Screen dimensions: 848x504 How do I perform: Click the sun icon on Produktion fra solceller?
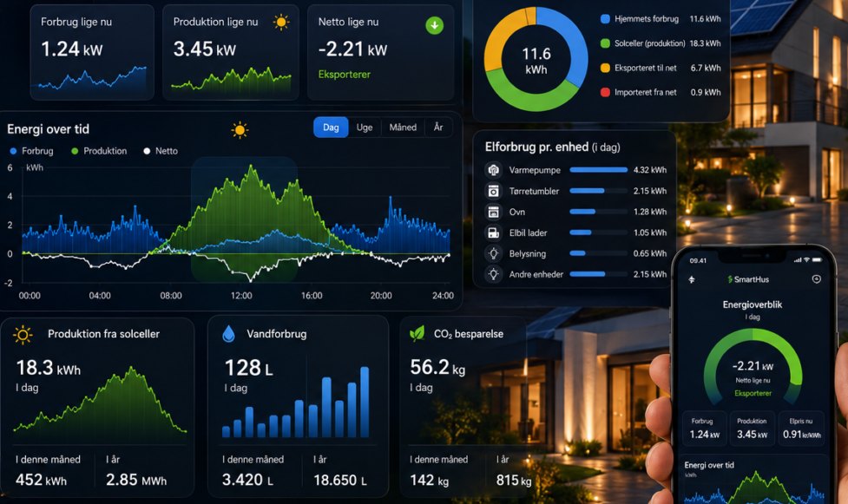click(x=23, y=335)
